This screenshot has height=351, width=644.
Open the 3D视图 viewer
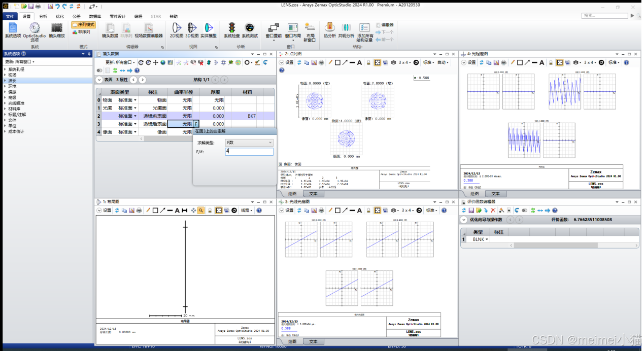(x=192, y=30)
